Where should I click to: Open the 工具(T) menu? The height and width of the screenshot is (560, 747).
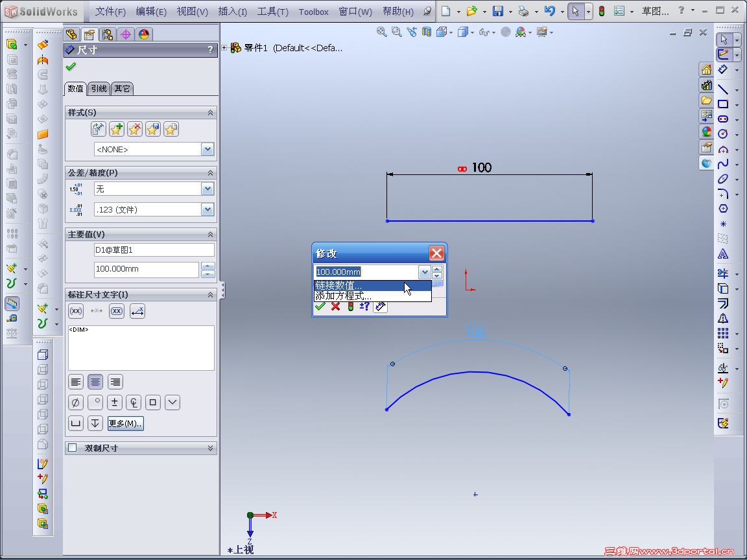272,12
